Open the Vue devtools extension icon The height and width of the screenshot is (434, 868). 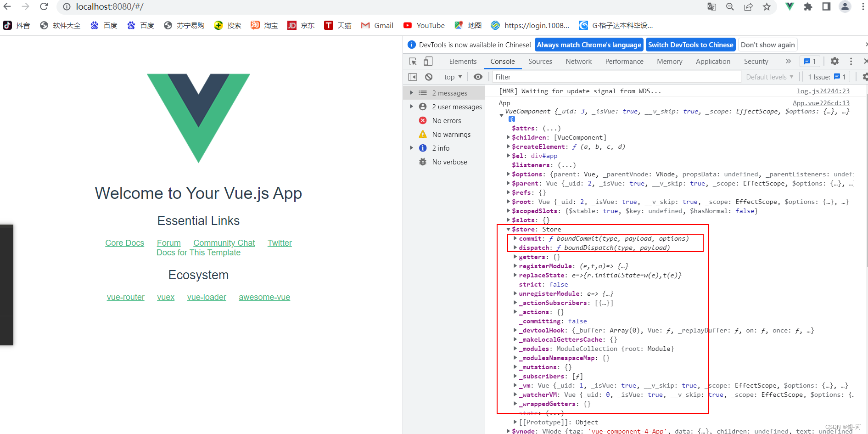(789, 7)
